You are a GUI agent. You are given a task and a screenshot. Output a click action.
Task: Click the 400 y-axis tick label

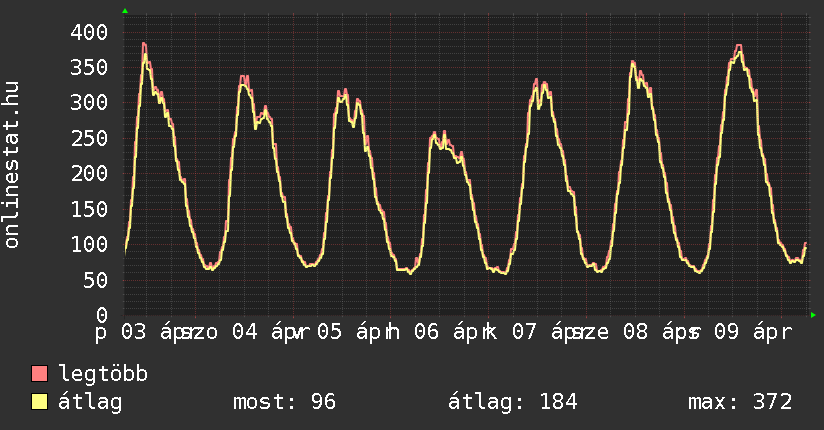tap(88, 32)
